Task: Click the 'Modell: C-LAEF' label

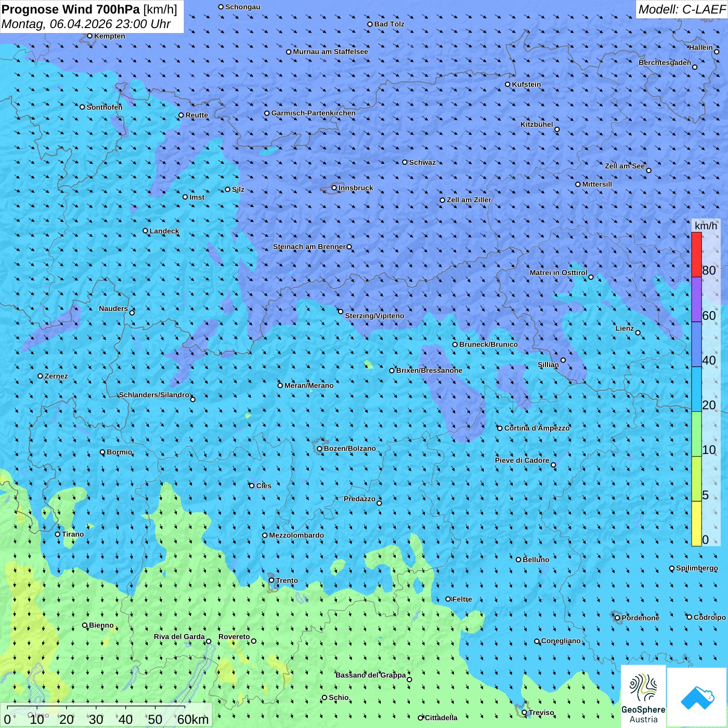Action: (x=682, y=9)
